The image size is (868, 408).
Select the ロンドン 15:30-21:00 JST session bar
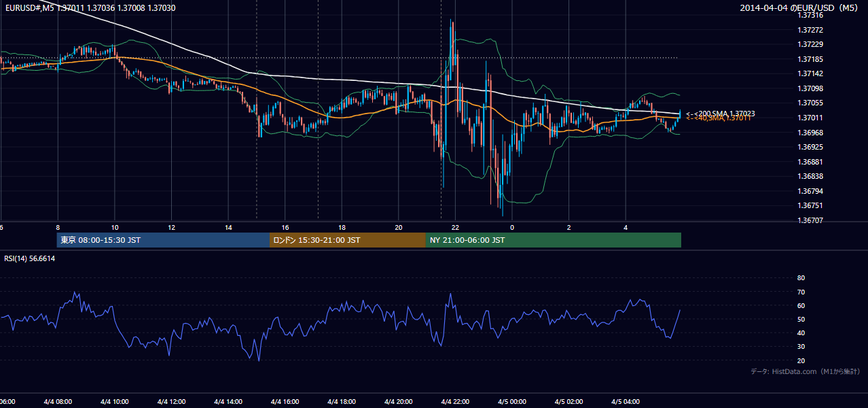[x=348, y=240]
